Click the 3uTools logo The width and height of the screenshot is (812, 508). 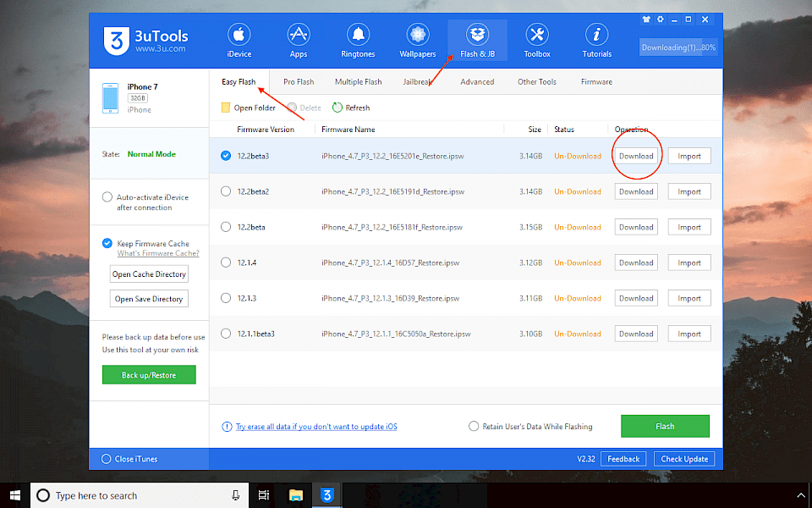coord(117,41)
